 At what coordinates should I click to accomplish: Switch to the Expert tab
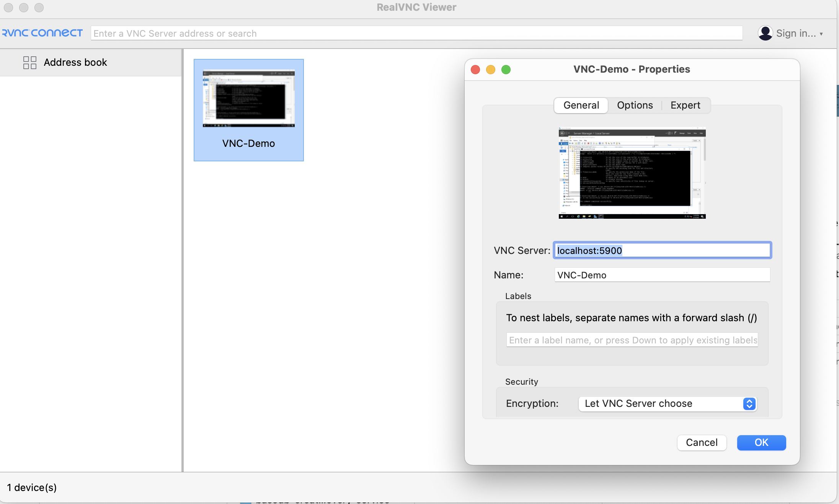[x=685, y=105]
